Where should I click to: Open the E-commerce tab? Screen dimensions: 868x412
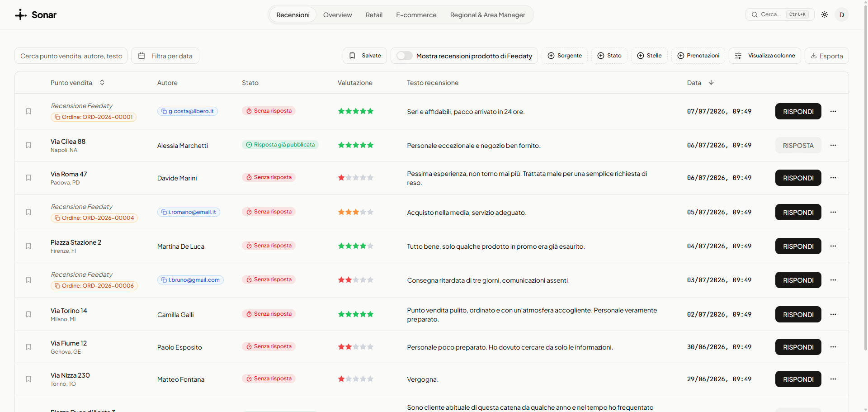[x=416, y=15]
